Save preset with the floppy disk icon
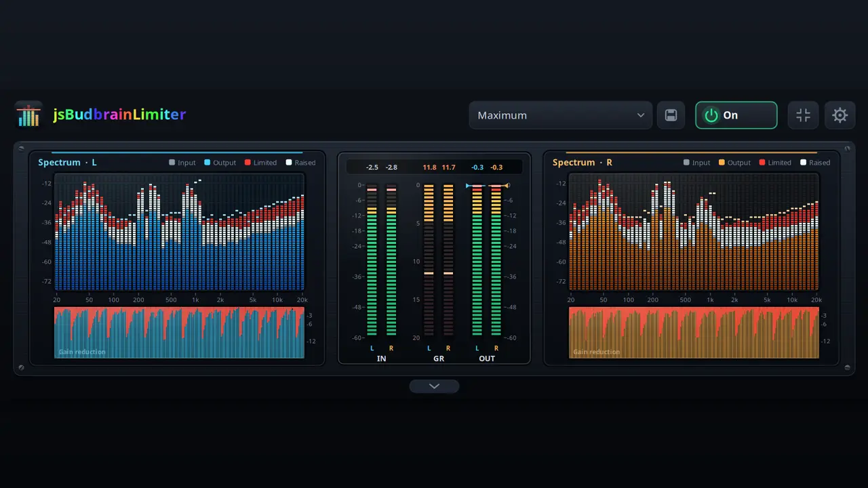868x488 pixels. 671,115
